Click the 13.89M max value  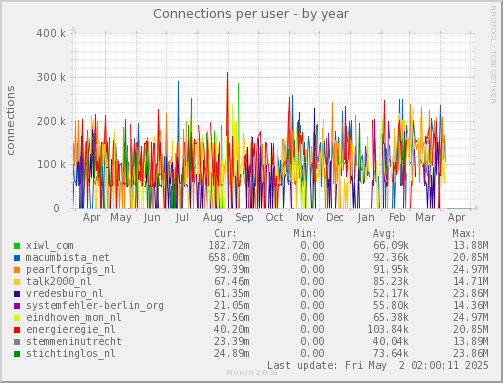(470, 342)
